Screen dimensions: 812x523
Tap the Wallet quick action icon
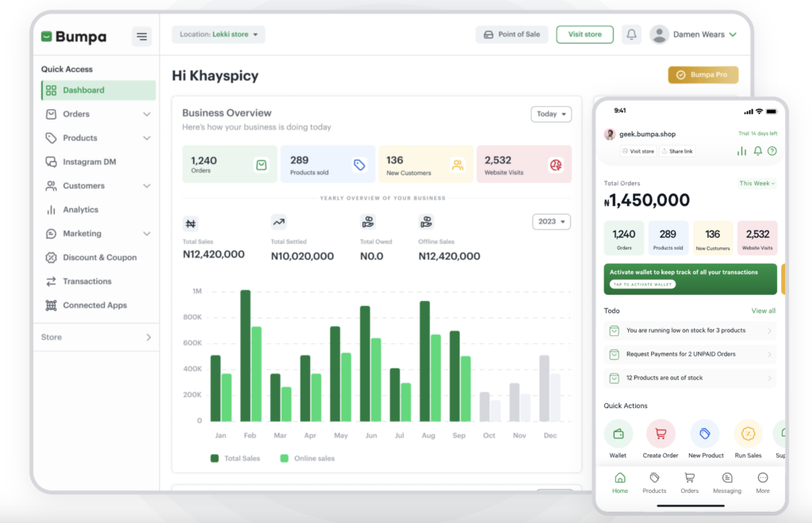point(618,434)
